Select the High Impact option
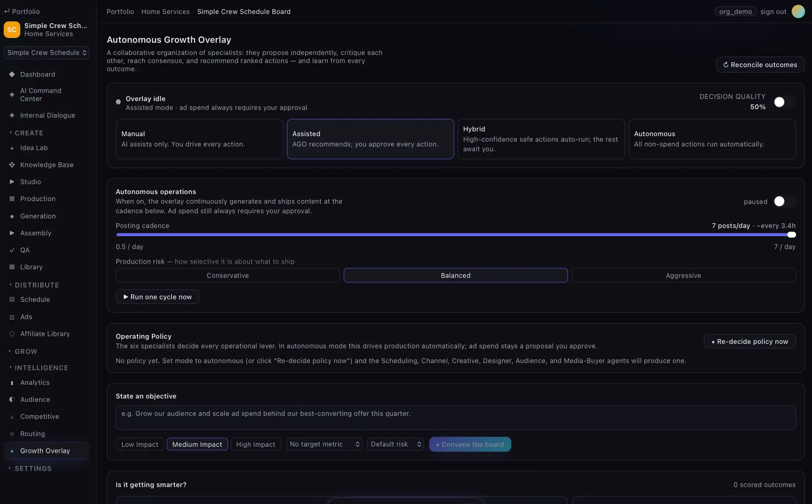The height and width of the screenshot is (504, 812). 255,444
